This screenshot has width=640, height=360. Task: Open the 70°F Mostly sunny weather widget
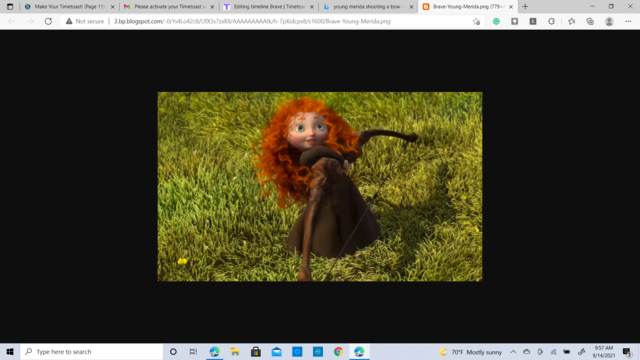click(x=471, y=352)
